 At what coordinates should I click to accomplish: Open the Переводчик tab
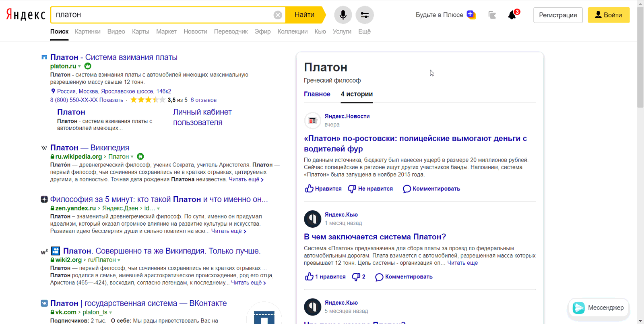pos(231,31)
